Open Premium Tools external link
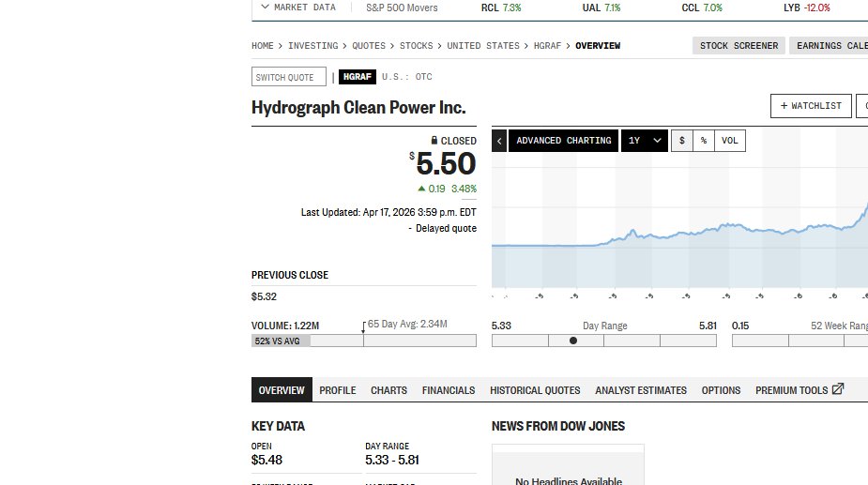868x485 pixels. point(799,389)
